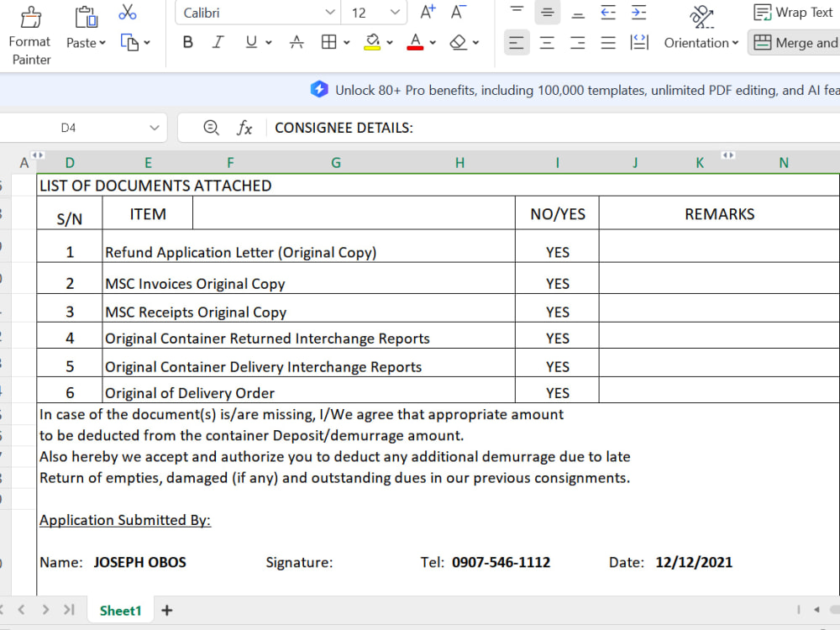Click the Unlock 80+ Pro benefits banner
The image size is (840, 630).
[x=575, y=90]
